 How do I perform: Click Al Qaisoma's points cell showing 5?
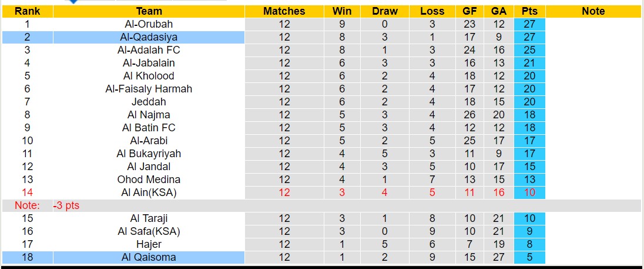[x=529, y=257]
